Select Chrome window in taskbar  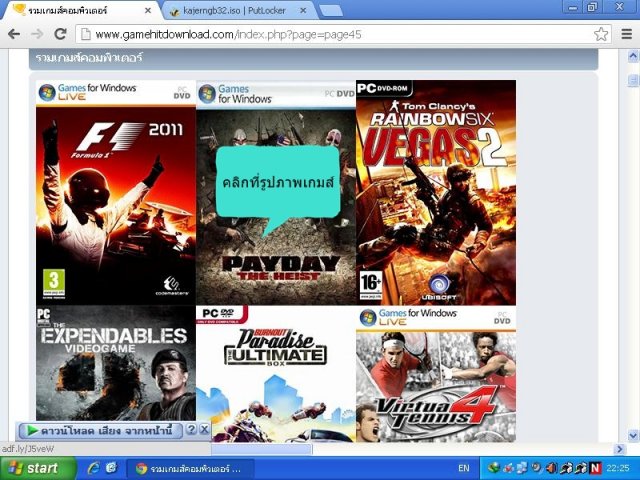tap(191, 469)
